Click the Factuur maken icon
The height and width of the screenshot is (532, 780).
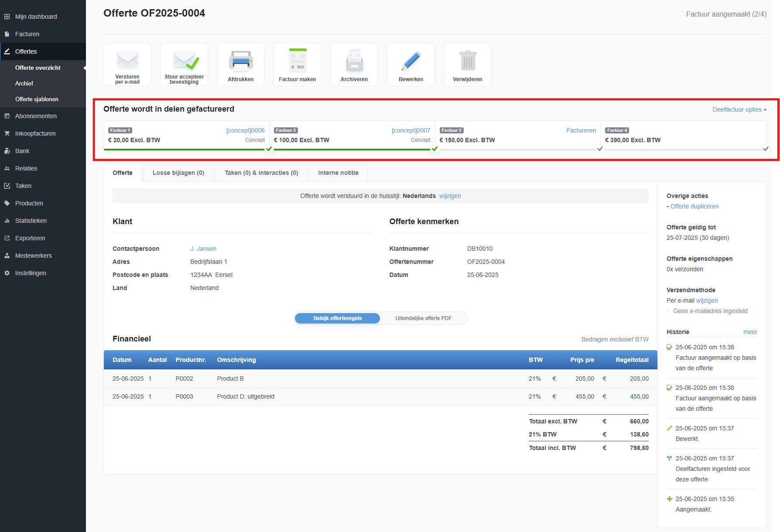tap(298, 61)
